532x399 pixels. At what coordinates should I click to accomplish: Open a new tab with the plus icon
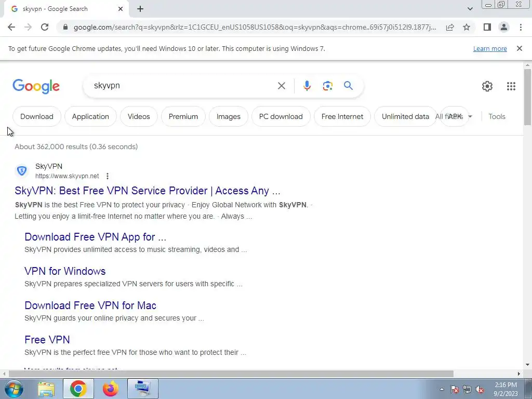[140, 9]
